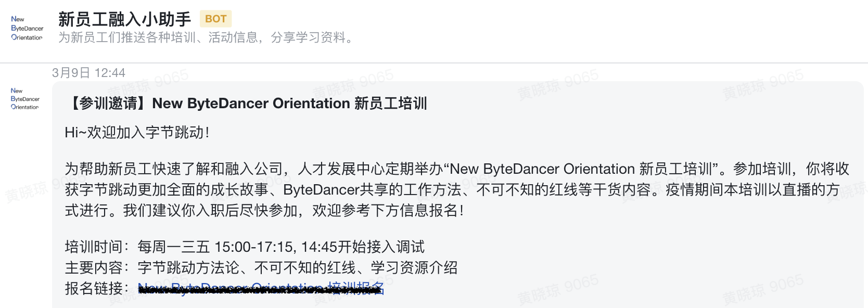Viewport: 868px width, 308px height.
Task: Click the header bot avatar logo
Action: pos(27,28)
